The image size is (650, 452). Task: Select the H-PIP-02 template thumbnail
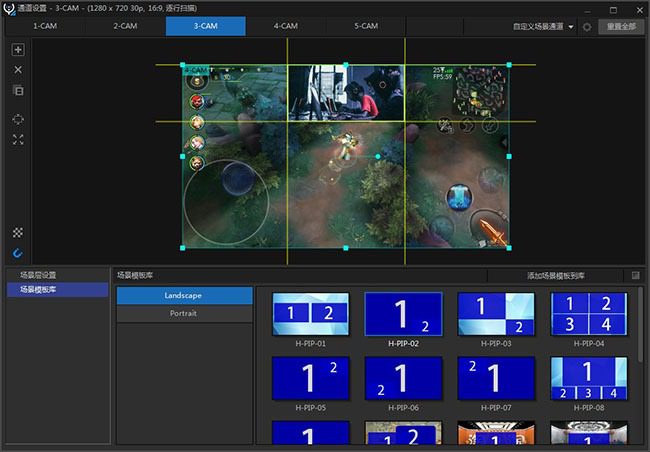tap(403, 314)
